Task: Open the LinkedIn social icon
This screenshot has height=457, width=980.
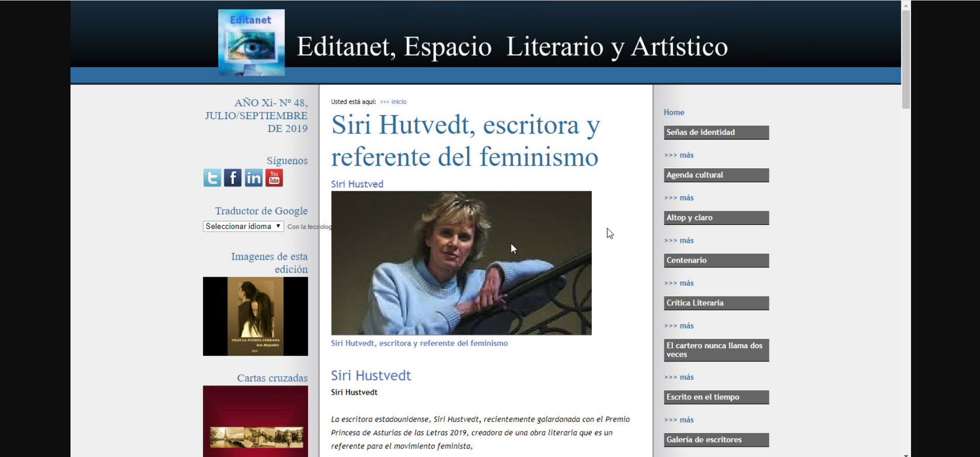Action: pos(253,178)
